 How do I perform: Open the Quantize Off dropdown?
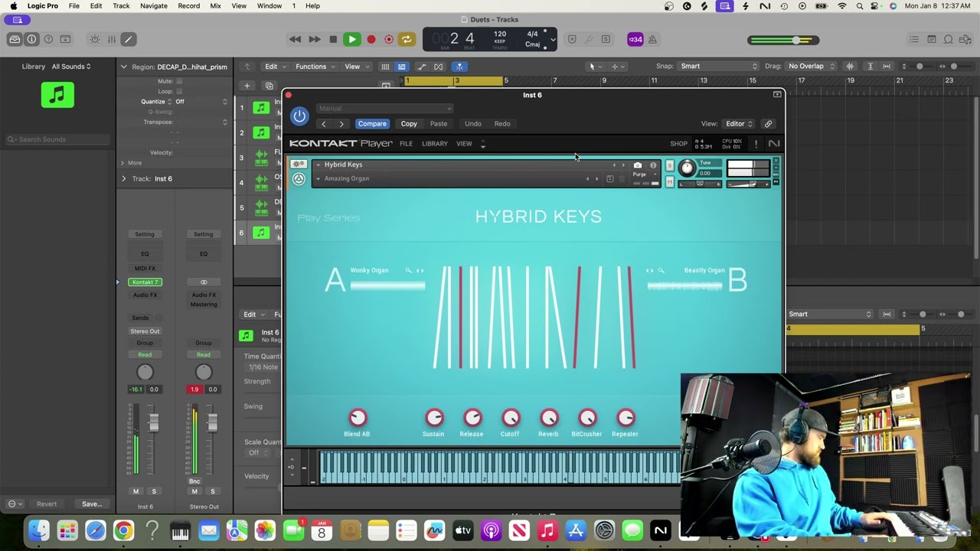point(201,101)
